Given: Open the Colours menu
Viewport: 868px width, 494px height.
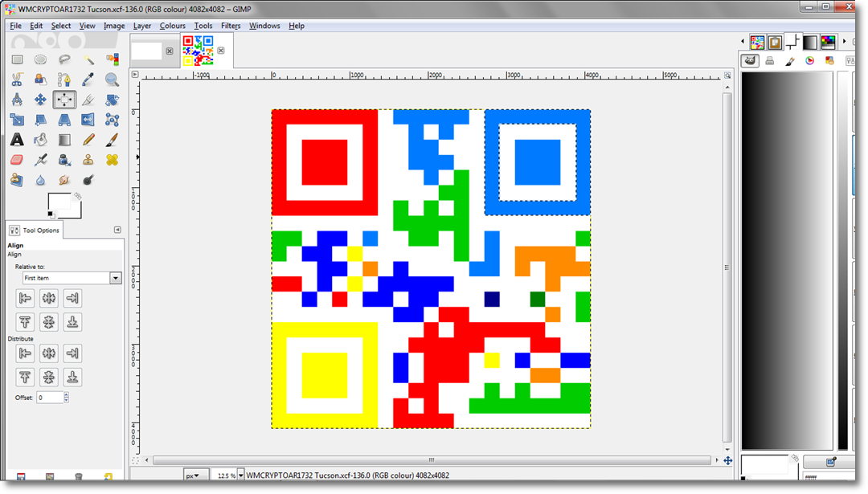Looking at the screenshot, I should point(172,26).
